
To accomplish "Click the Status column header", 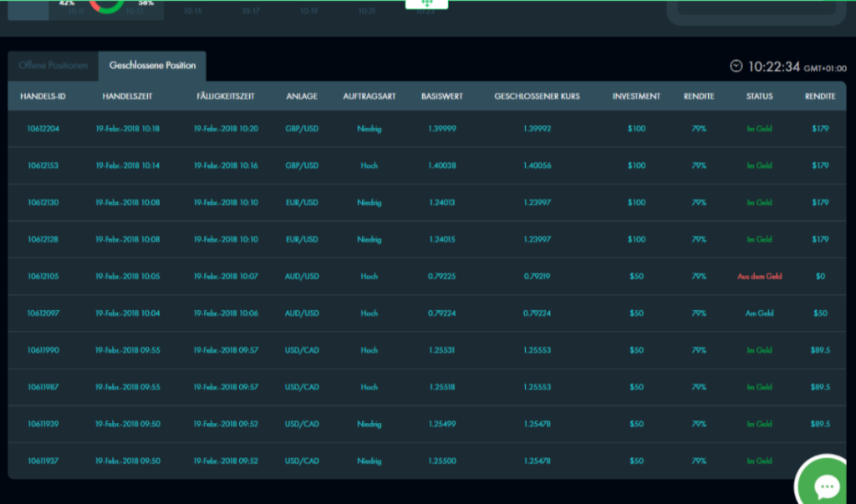I will (x=759, y=96).
